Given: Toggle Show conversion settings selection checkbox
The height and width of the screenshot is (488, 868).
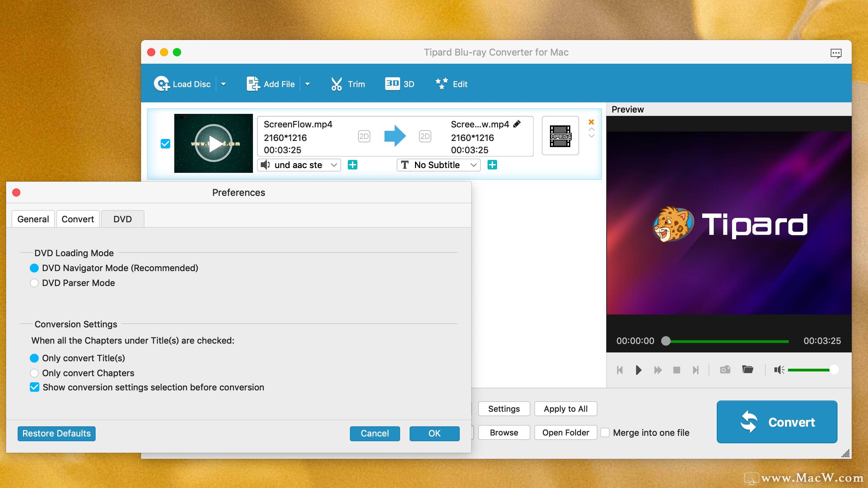Looking at the screenshot, I should [35, 387].
